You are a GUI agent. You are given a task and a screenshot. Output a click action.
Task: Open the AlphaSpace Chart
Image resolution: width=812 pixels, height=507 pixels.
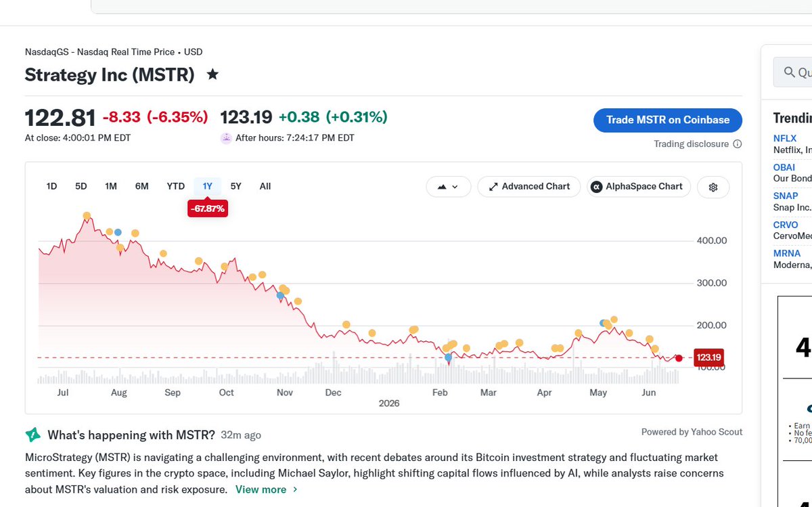(639, 187)
